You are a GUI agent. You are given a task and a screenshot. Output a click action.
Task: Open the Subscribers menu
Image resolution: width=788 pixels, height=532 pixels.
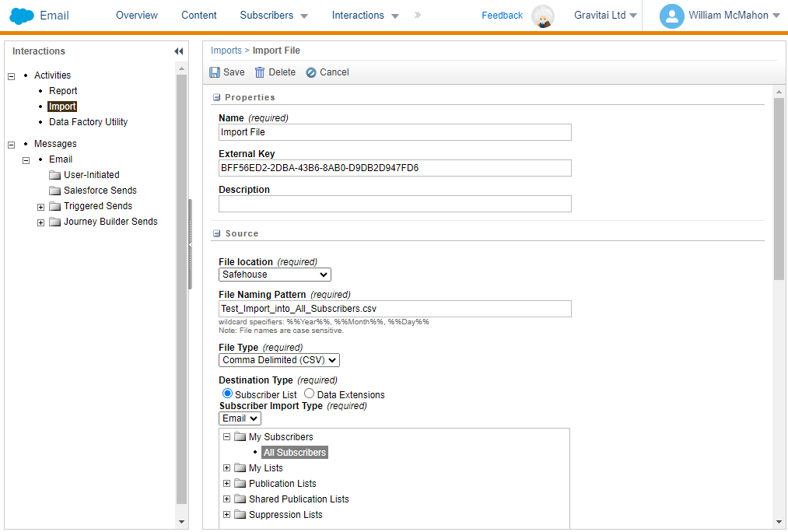click(273, 16)
